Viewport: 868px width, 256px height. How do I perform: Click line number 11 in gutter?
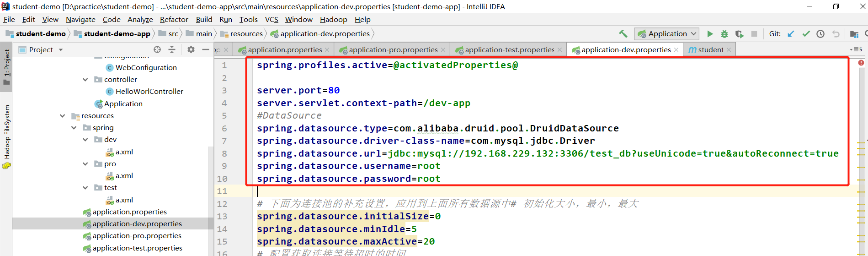[x=222, y=191]
